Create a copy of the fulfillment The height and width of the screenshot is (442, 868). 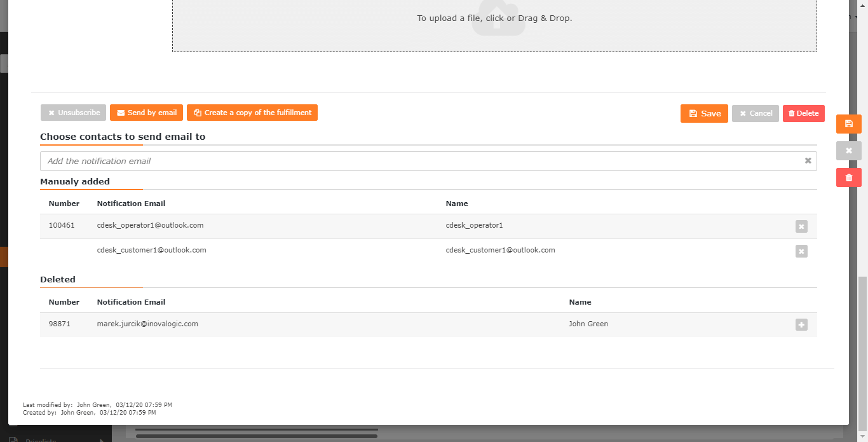(x=252, y=113)
